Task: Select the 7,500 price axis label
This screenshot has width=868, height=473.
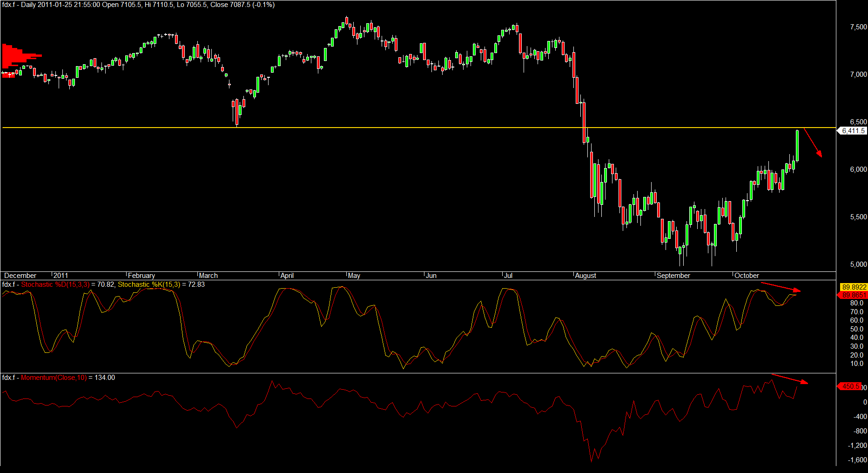Action: [x=858, y=27]
